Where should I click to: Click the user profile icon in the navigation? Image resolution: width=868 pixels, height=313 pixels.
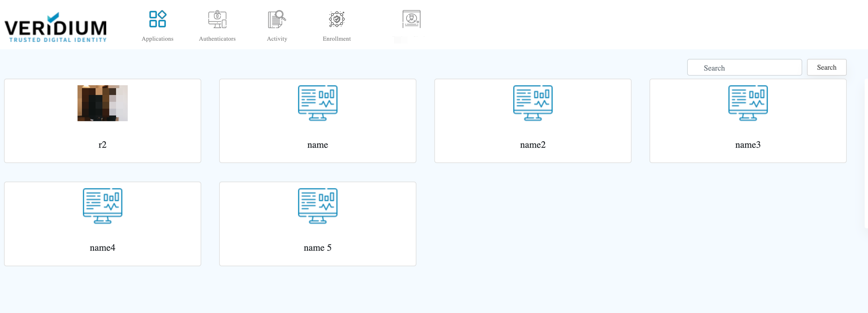click(x=411, y=19)
